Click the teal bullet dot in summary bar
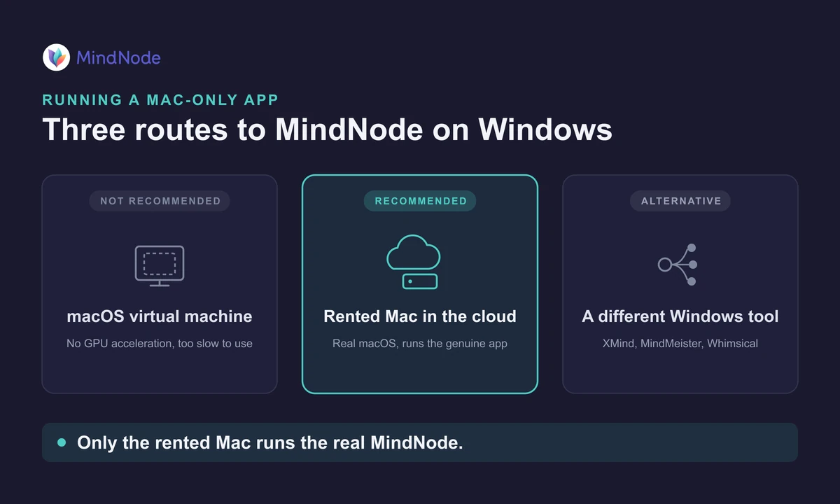The width and height of the screenshot is (840, 504). (x=62, y=442)
